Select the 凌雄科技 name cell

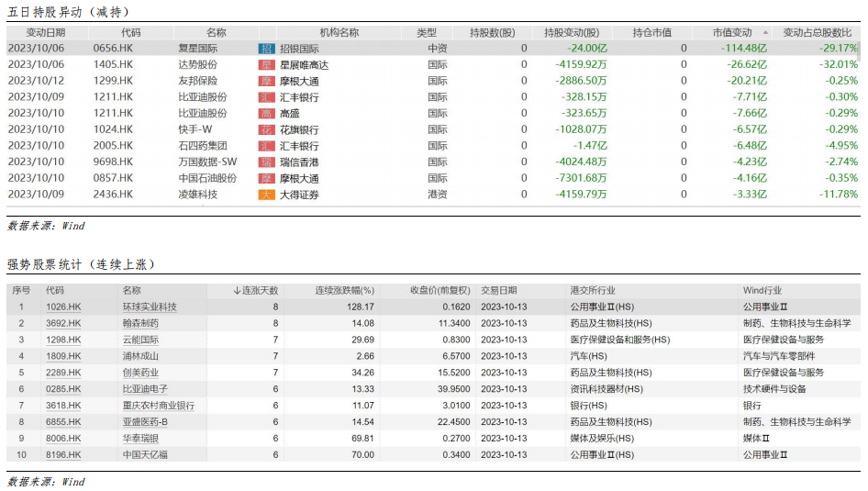tap(197, 195)
